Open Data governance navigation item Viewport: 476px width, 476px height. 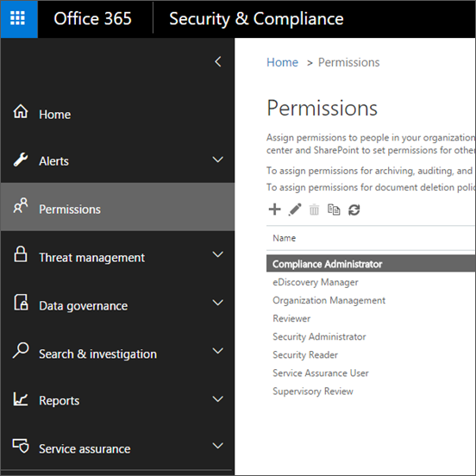[117, 304]
